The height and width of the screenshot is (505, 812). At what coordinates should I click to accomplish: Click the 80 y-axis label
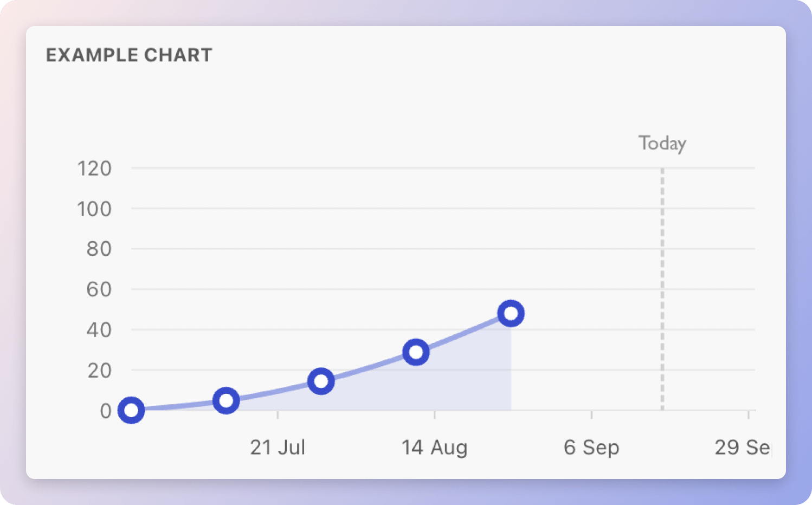99,249
